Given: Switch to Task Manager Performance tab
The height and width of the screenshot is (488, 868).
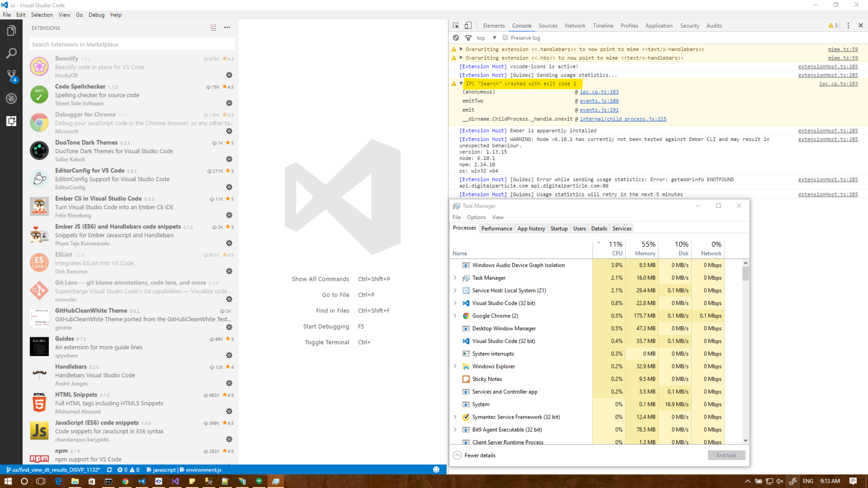Looking at the screenshot, I should [x=497, y=228].
